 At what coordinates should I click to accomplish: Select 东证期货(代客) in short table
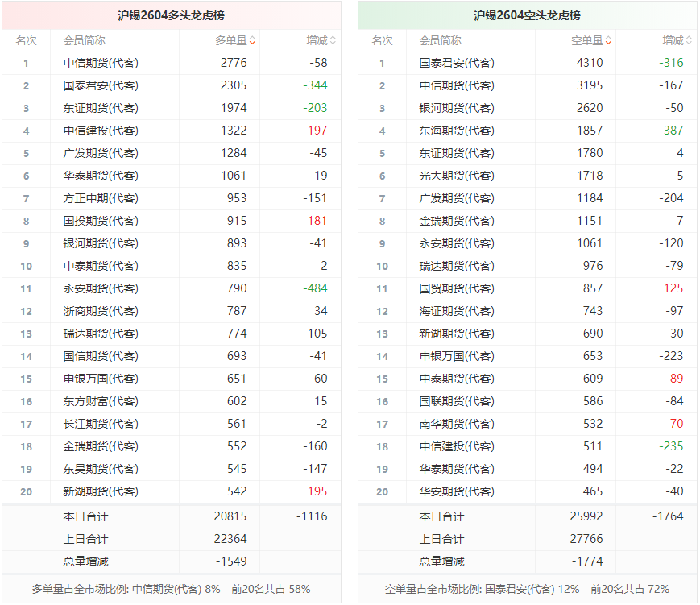coord(457,153)
